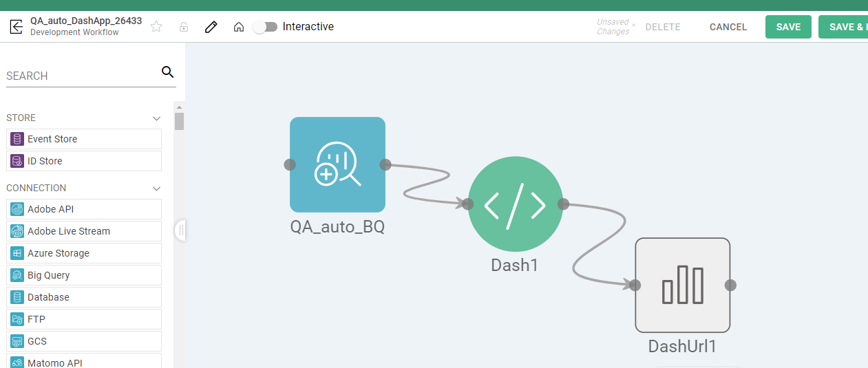This screenshot has height=368, width=868.
Task: Collapse the STORE section chevron
Action: coord(156,118)
